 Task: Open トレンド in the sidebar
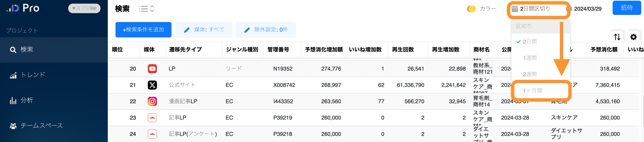(x=33, y=75)
